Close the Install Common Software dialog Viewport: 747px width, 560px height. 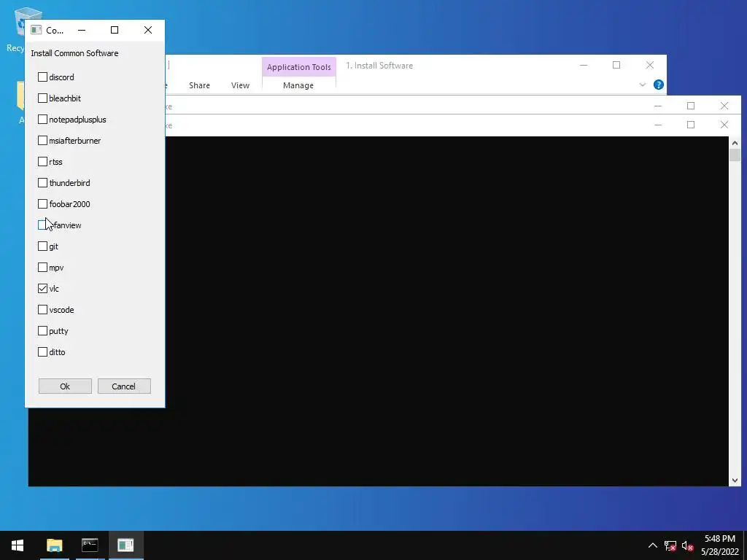tap(147, 30)
